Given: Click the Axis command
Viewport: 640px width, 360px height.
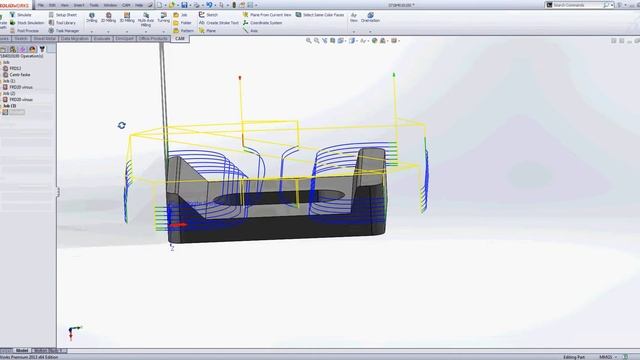Looking at the screenshot, I should (x=250, y=31).
